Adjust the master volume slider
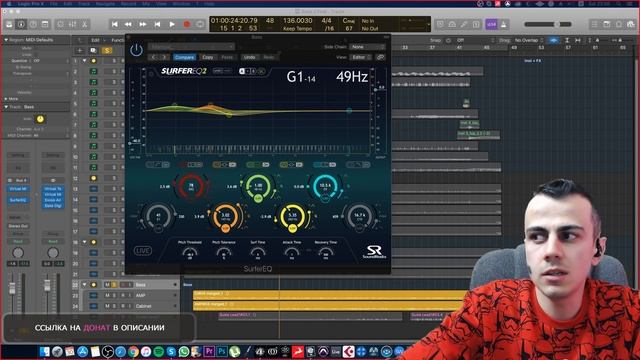 click(x=548, y=24)
